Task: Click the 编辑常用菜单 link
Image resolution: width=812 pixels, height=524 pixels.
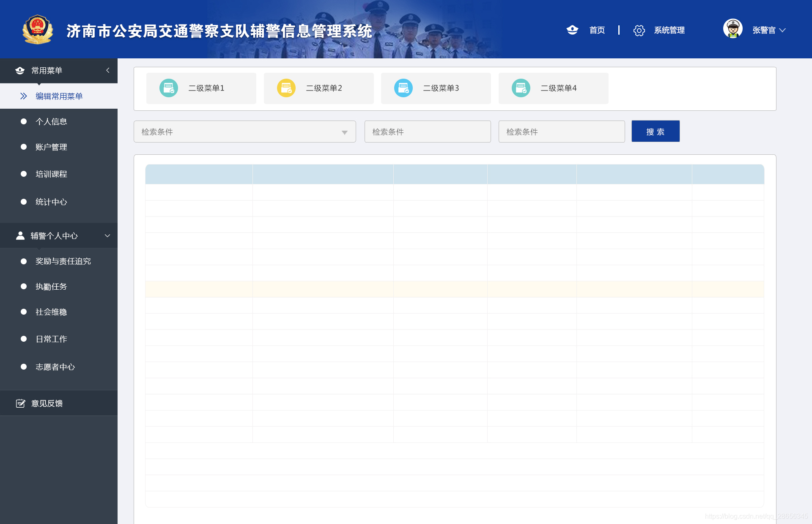Action: 59,96
